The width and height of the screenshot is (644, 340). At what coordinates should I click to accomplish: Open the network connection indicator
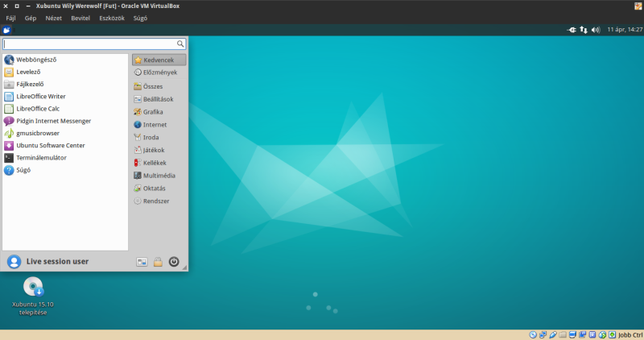(x=584, y=30)
